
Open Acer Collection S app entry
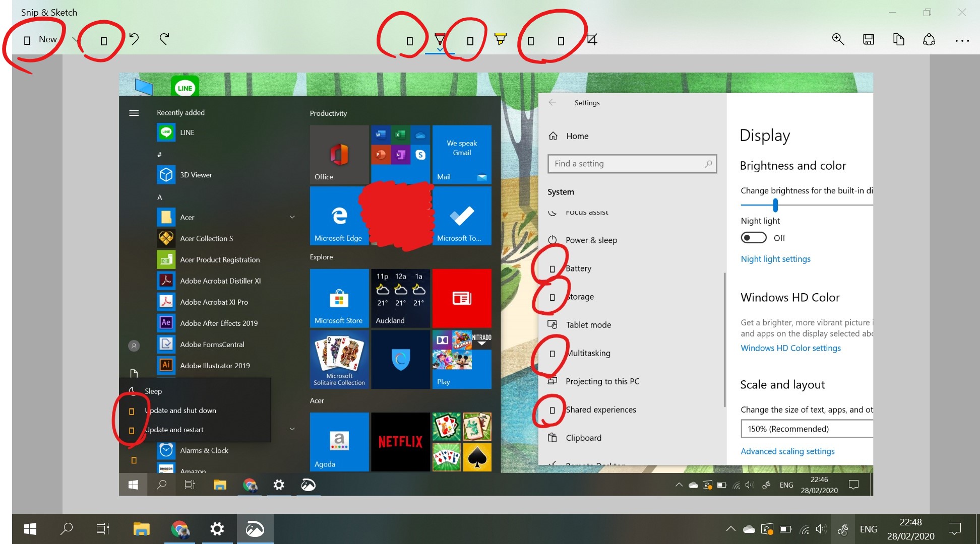pos(226,238)
